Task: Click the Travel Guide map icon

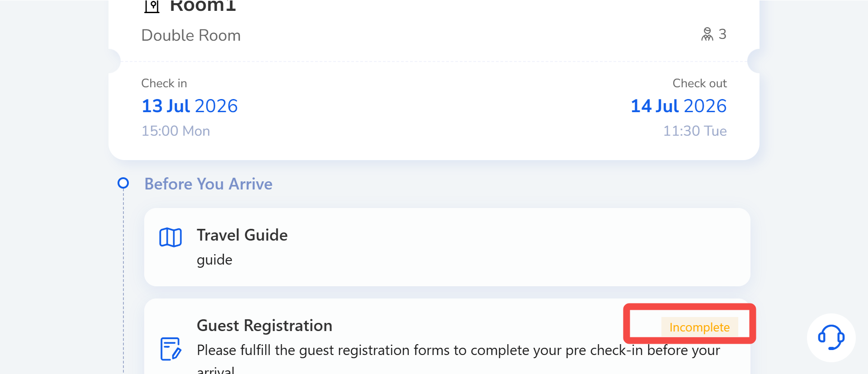Action: [x=170, y=237]
